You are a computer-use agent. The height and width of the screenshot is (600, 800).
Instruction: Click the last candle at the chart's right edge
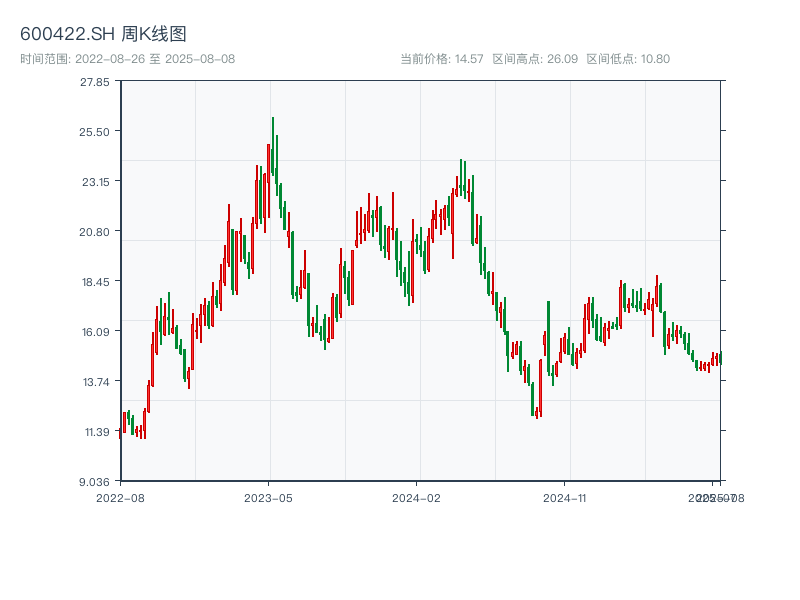[720, 358]
